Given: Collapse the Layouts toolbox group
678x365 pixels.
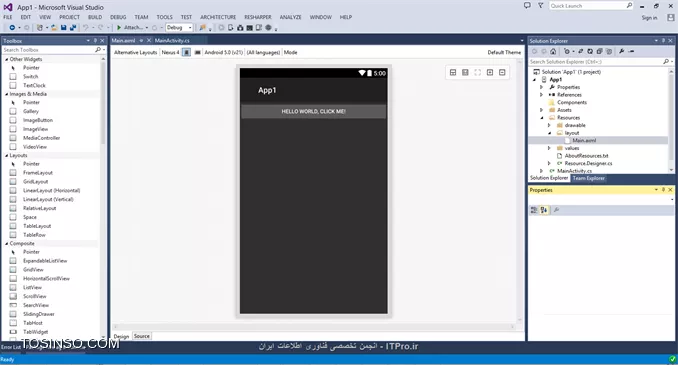Looking at the screenshot, I should (x=6, y=155).
